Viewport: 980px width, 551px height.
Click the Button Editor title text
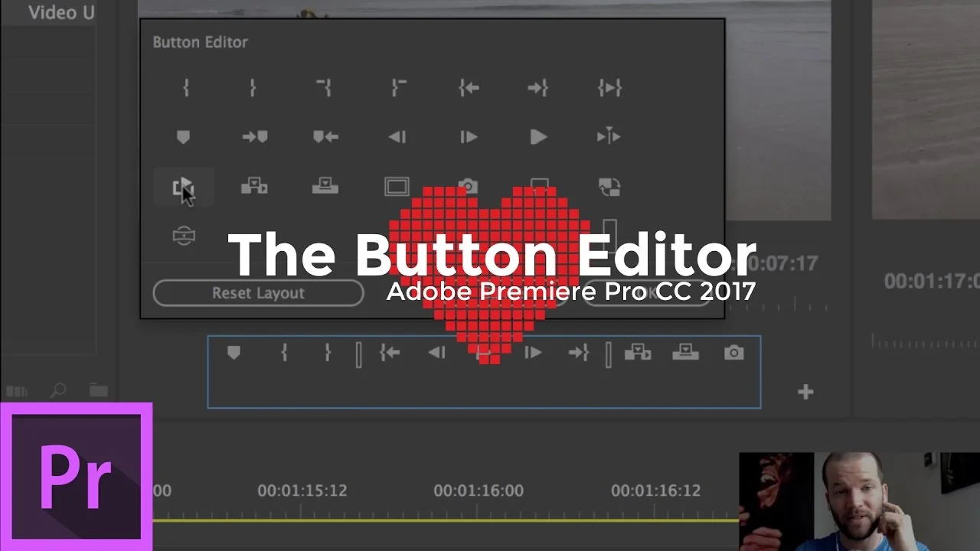click(200, 42)
